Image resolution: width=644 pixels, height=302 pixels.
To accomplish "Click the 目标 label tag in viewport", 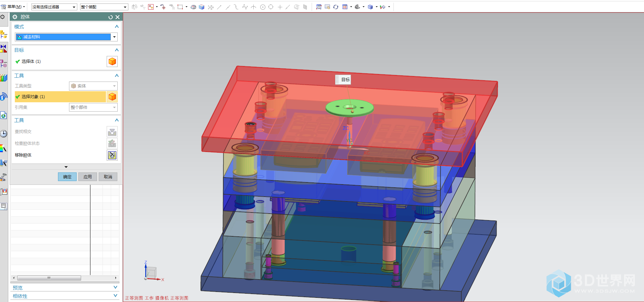I will click(x=343, y=80).
